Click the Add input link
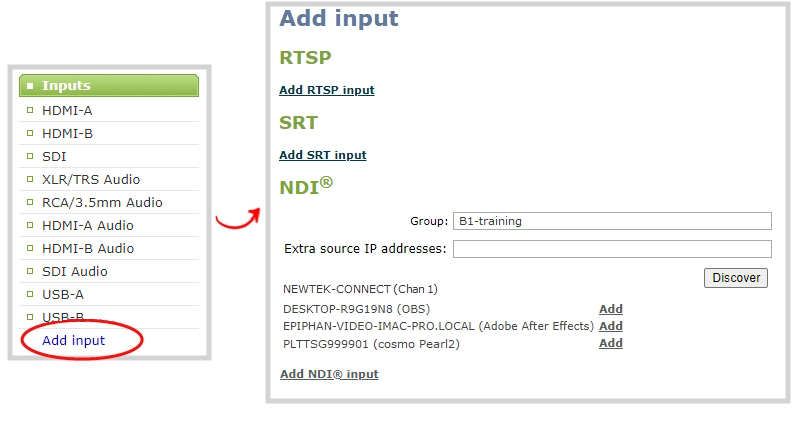 [73, 341]
